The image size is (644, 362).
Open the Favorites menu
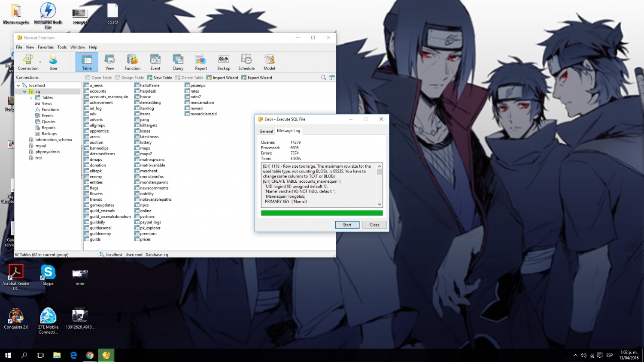(46, 47)
